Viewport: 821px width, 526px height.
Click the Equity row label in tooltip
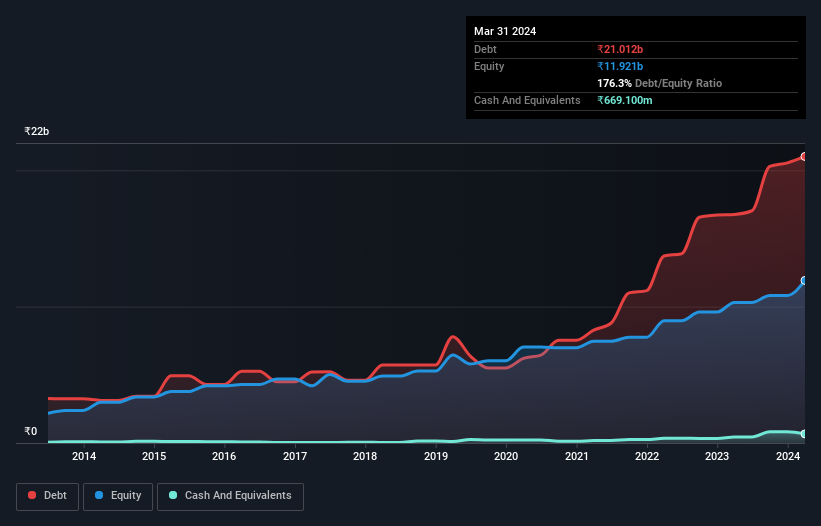click(489, 66)
